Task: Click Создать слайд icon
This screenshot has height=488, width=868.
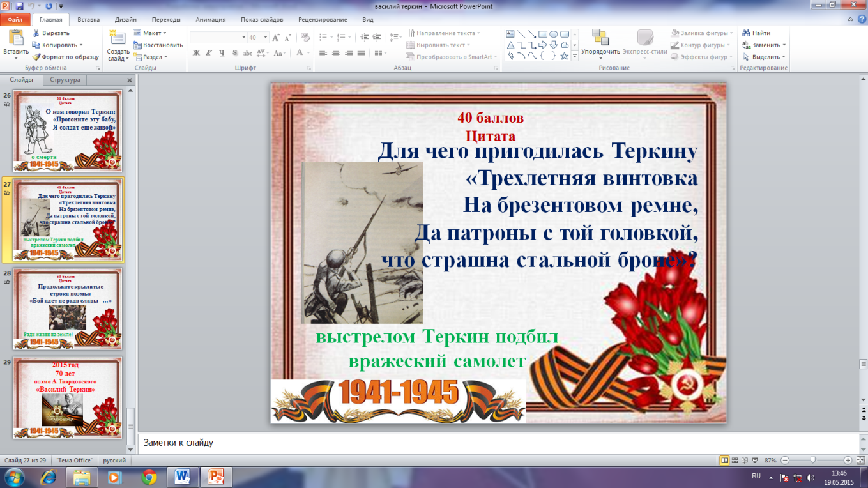Action: (118, 37)
